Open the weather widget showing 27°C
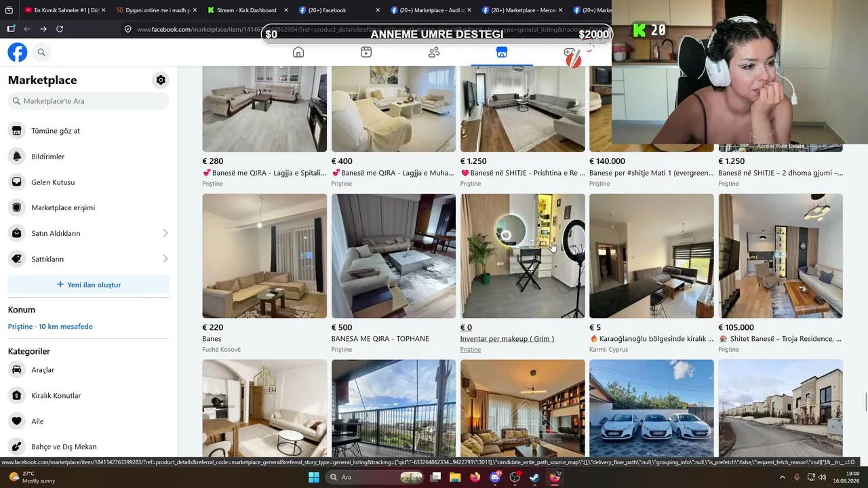868x488 pixels. coord(34,477)
